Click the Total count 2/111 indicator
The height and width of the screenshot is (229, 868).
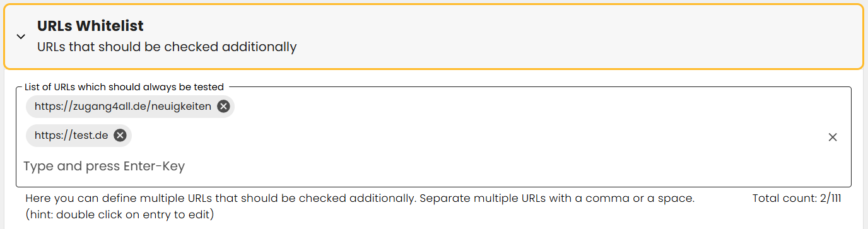(x=797, y=199)
